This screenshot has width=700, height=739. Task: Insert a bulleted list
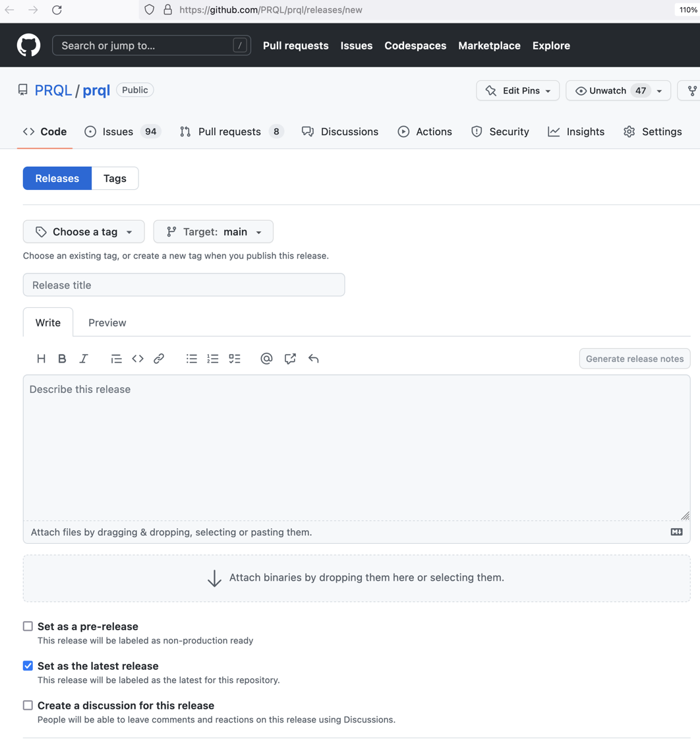tap(191, 359)
